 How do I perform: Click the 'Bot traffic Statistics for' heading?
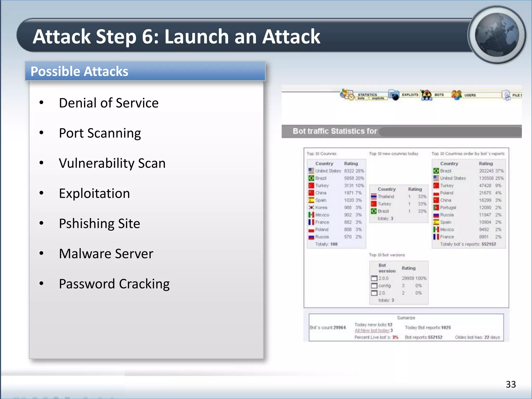coord(335,131)
